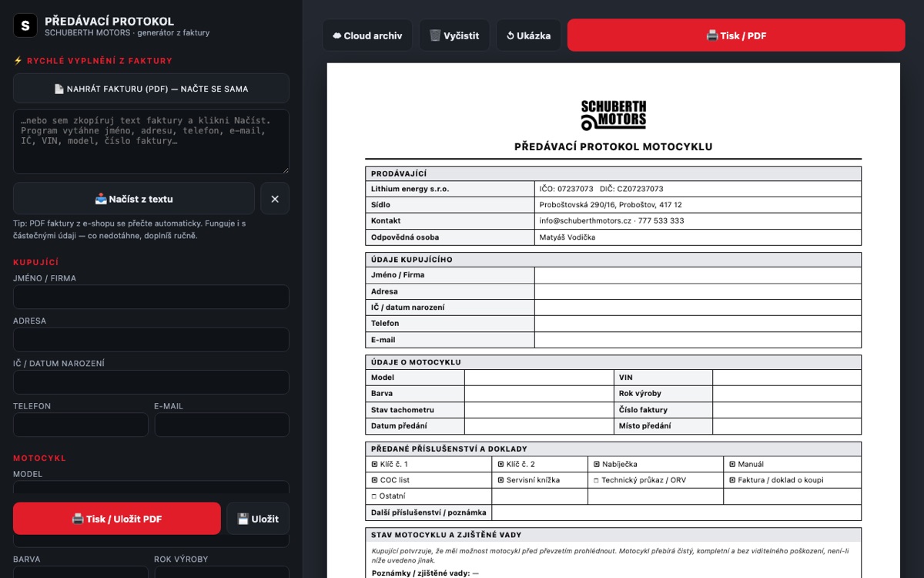Focus the IČ / Datum narození field
This screenshot has width=924, height=578.
(151, 382)
